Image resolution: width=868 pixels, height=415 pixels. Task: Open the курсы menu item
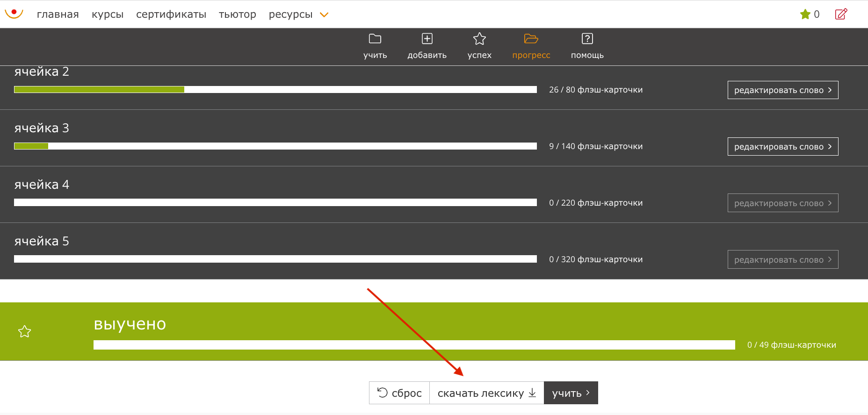tap(108, 14)
